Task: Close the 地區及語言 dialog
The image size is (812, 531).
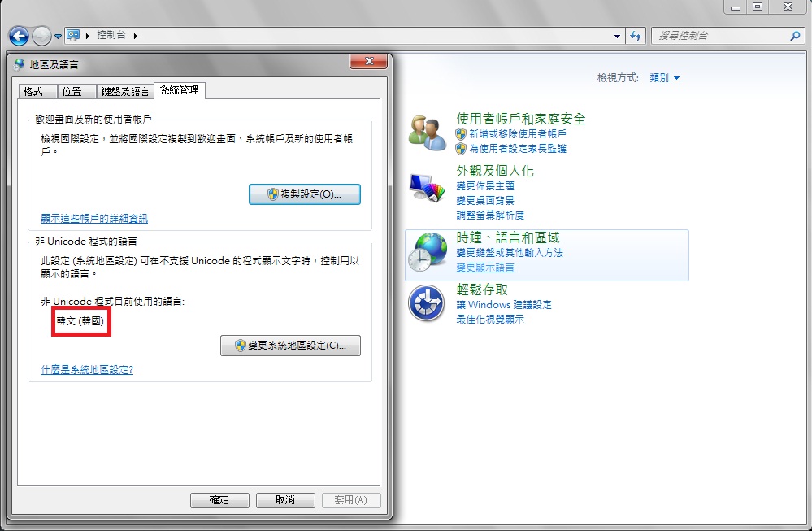Action: click(x=369, y=61)
